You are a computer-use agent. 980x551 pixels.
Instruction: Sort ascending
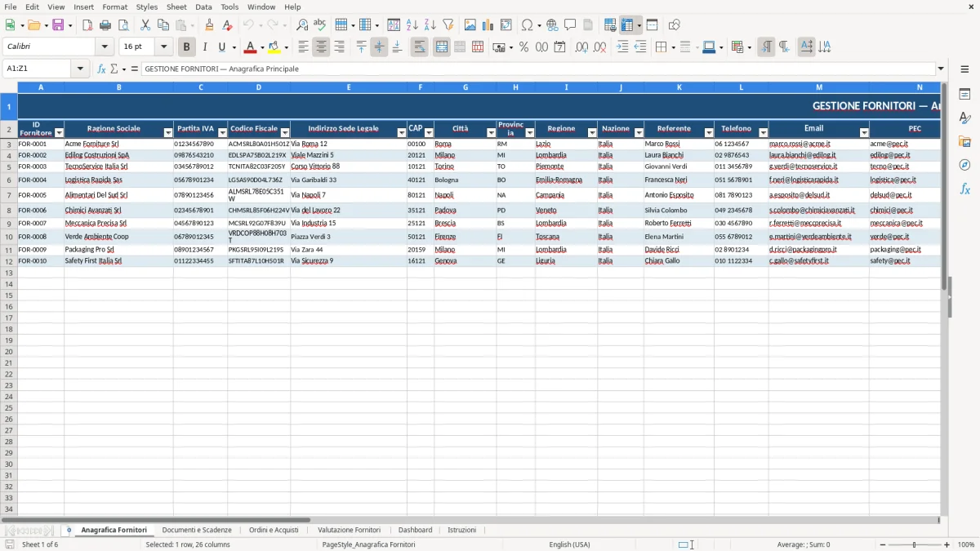(x=412, y=25)
